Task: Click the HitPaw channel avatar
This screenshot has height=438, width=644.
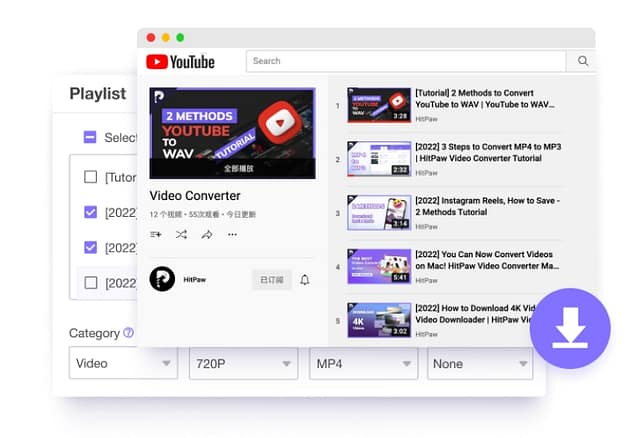Action: (162, 279)
